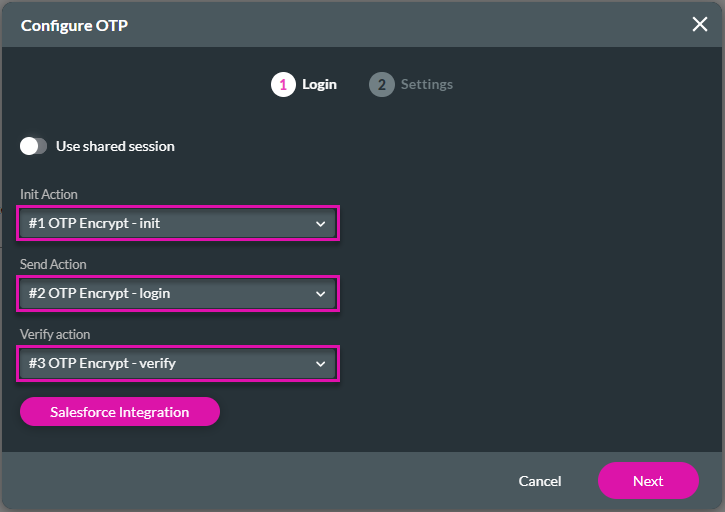Image resolution: width=725 pixels, height=512 pixels.
Task: Click the Configure OTP title text
Action: pyautogui.click(x=74, y=25)
